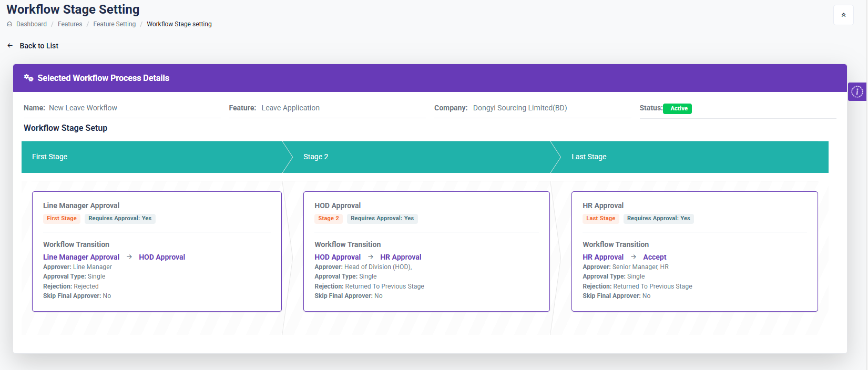Click HOD Approval target in first card

pos(162,257)
